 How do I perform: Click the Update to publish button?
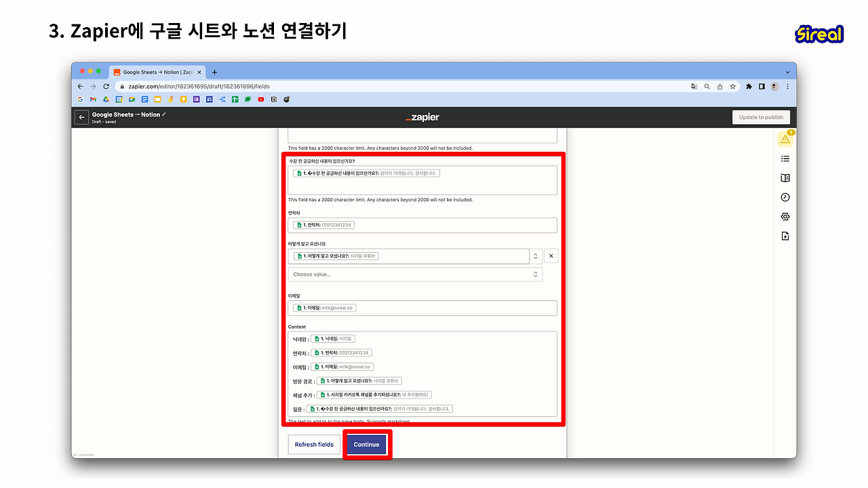click(761, 117)
